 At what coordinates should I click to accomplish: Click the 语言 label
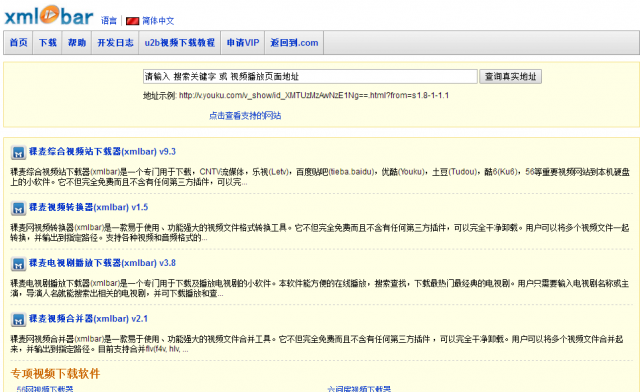(109, 21)
